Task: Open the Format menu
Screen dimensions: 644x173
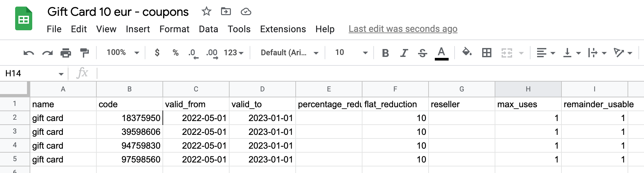Action: [x=174, y=29]
